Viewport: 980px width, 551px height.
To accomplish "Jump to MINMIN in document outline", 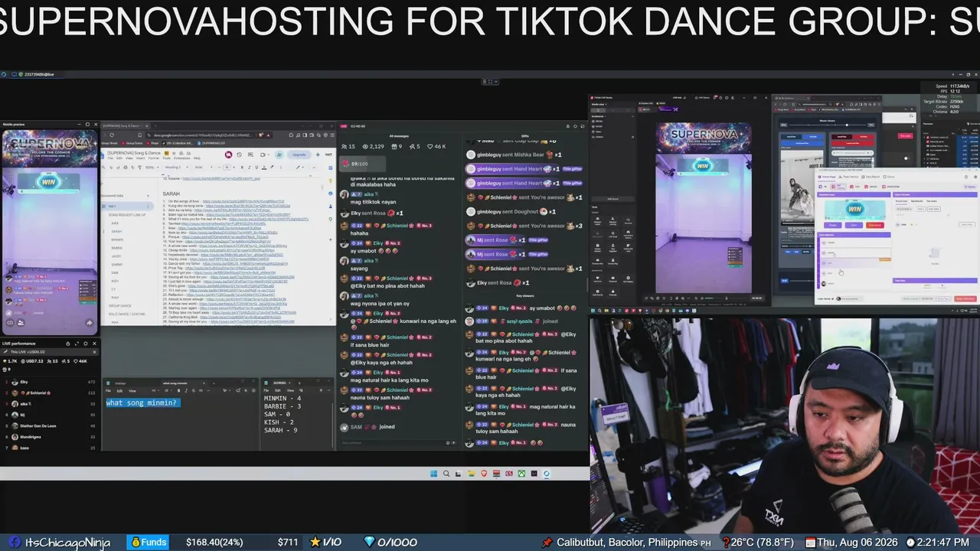I will coord(117,240).
